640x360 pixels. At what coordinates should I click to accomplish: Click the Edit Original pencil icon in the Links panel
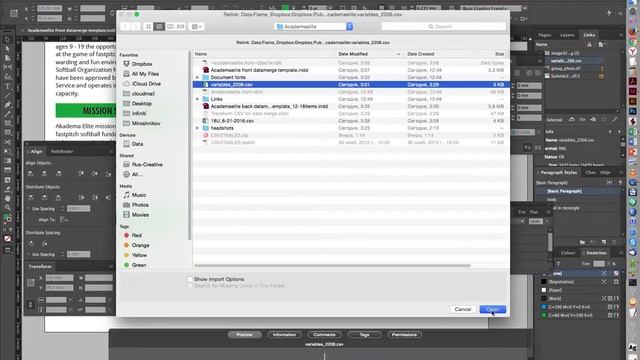pyautogui.click(x=615, y=120)
